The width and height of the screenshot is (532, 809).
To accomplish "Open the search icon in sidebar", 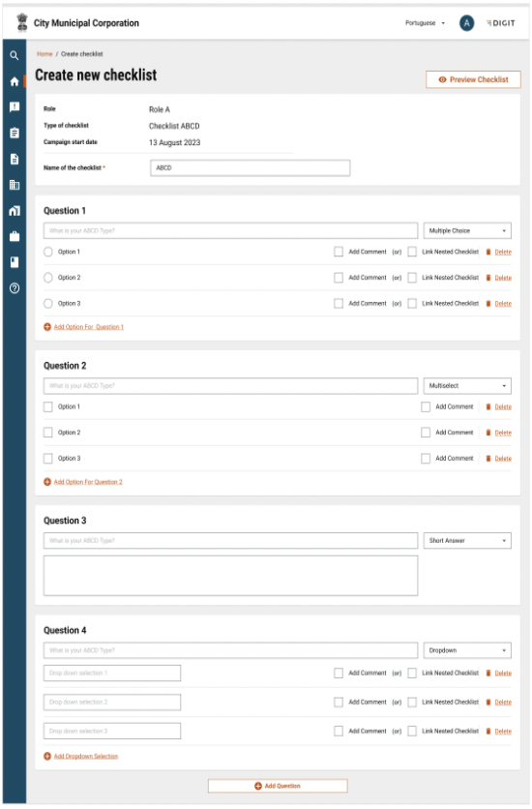I will [15, 55].
